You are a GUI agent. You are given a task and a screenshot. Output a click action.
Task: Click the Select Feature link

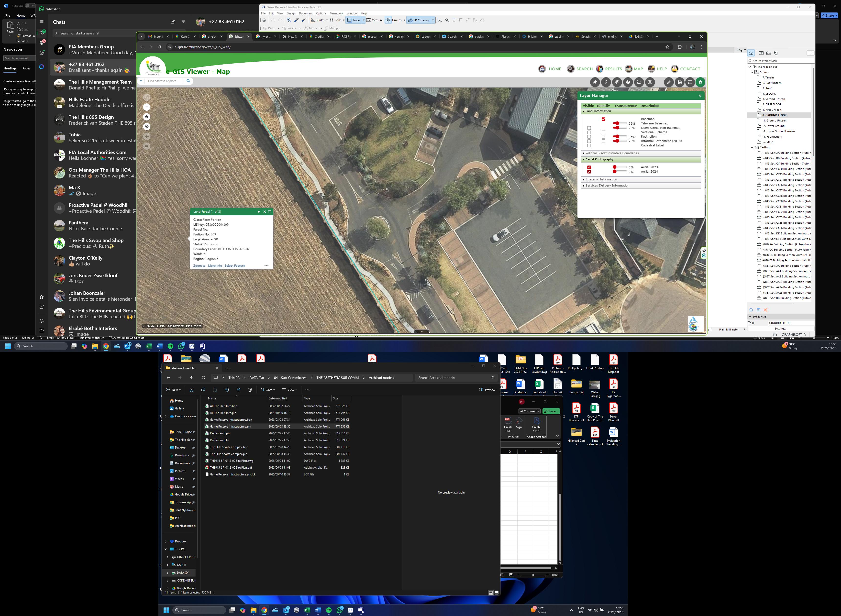click(234, 266)
